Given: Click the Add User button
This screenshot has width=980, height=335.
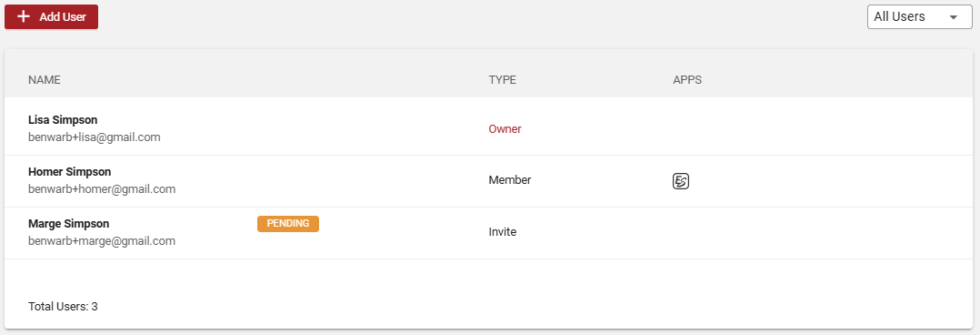Looking at the screenshot, I should (51, 17).
